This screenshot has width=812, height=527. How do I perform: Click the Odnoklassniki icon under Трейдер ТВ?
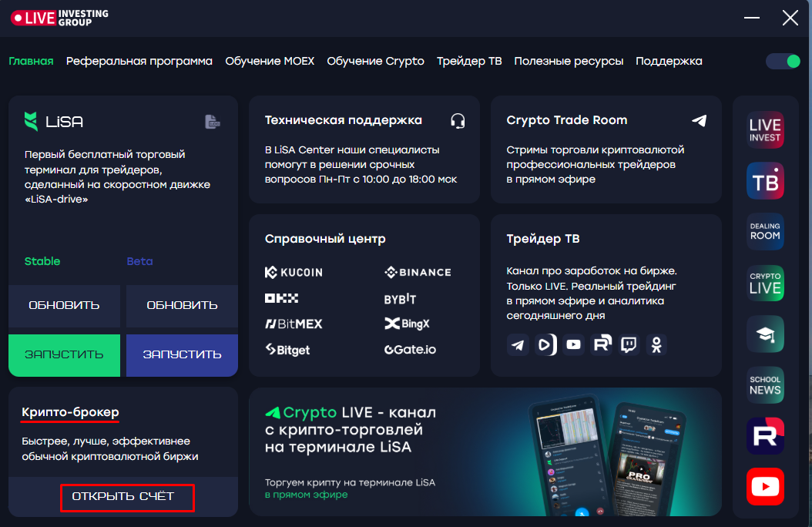656,344
